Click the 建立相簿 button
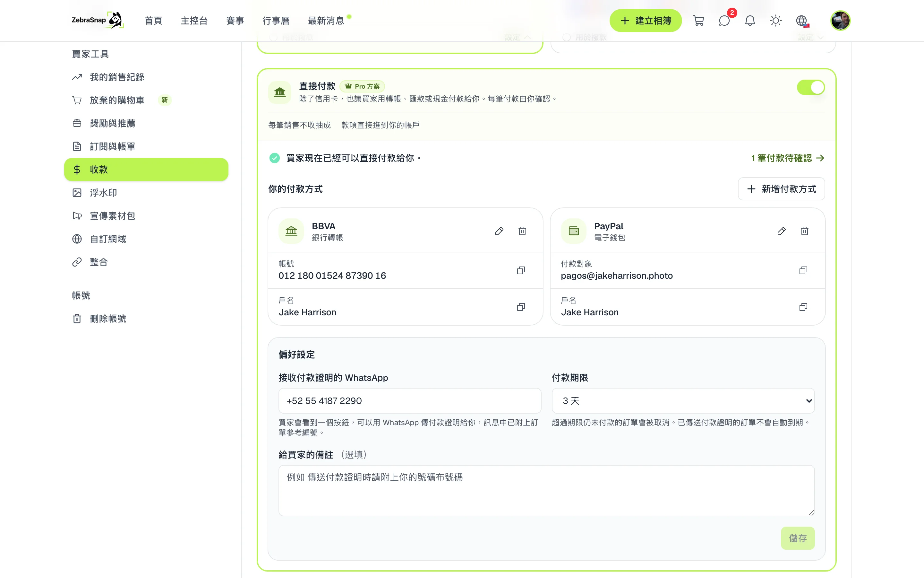Screen dimensions: 924x578 click(x=646, y=21)
